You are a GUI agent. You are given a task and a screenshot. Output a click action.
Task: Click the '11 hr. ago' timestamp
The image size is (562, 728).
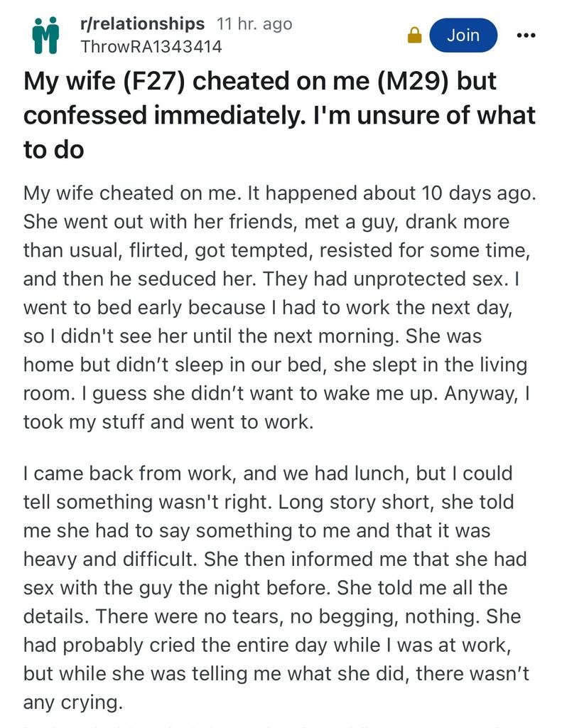254,23
